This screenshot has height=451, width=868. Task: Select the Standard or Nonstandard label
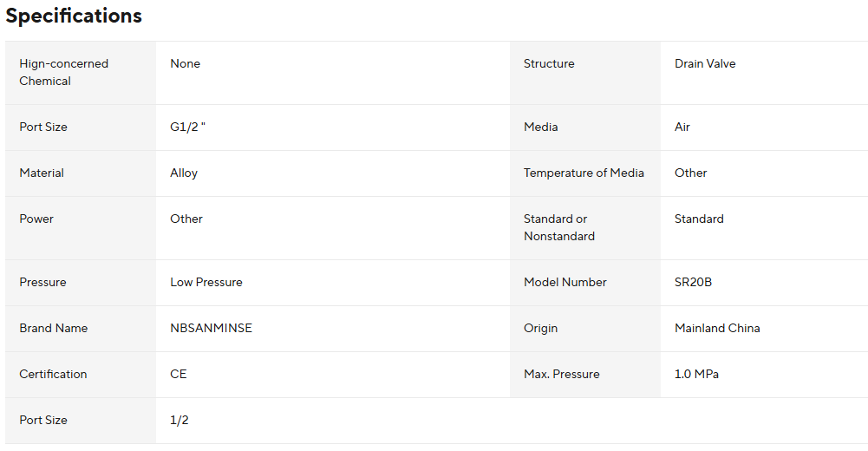click(x=559, y=227)
